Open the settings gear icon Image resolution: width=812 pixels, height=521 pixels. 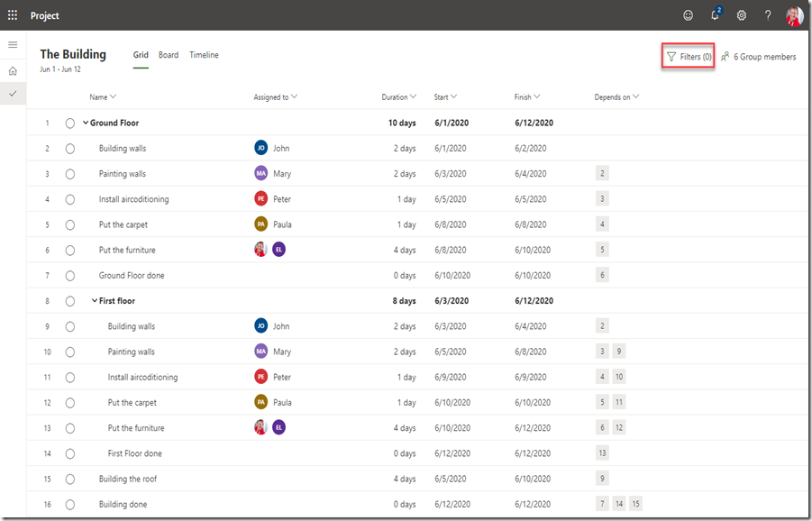(x=742, y=15)
